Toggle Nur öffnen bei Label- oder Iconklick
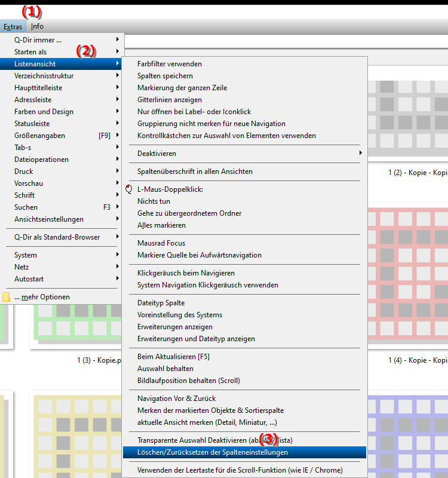448x478 pixels. [x=244, y=112]
